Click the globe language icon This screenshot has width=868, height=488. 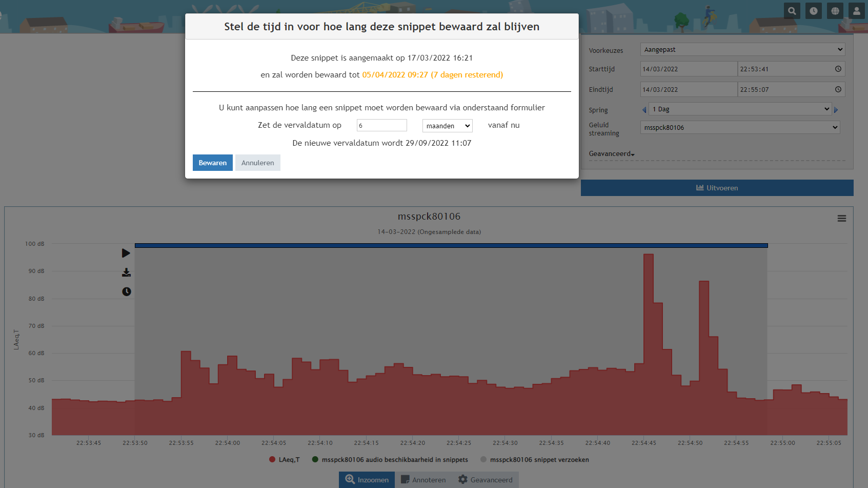coord(835,11)
